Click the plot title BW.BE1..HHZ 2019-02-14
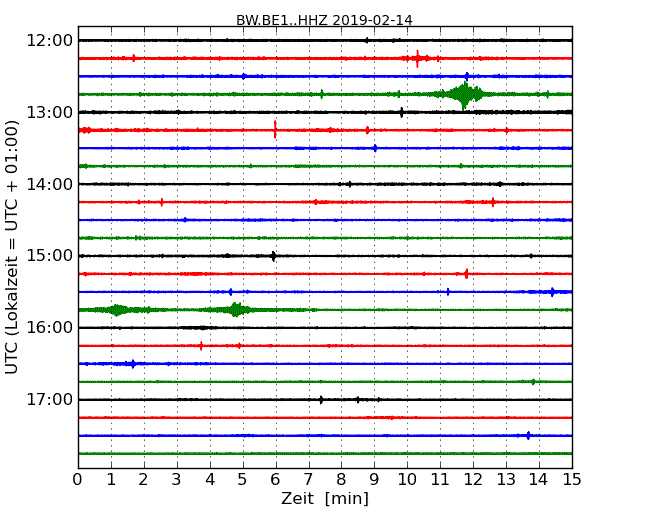650x520 pixels. coord(324,20)
